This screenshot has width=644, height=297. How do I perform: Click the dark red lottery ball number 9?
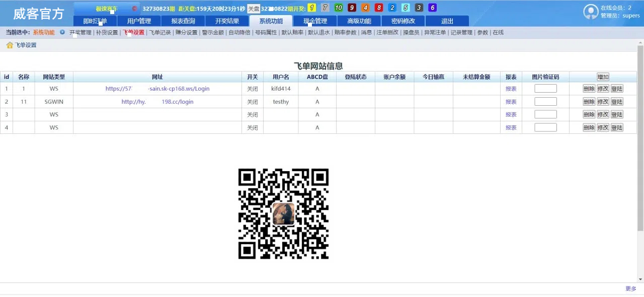point(352,8)
